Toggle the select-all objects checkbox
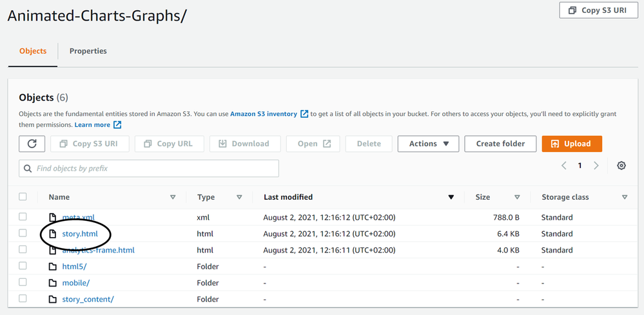The image size is (644, 315). (23, 197)
